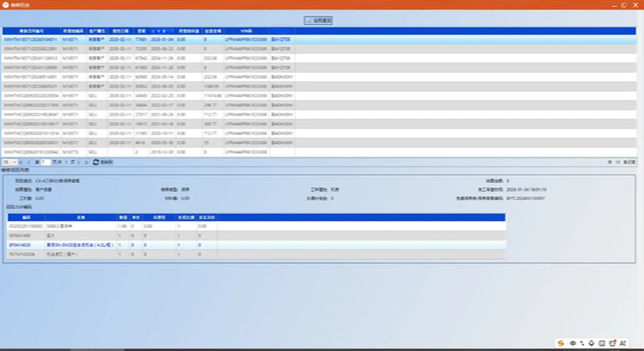
Task: Click the page number input field
Action: point(45,162)
